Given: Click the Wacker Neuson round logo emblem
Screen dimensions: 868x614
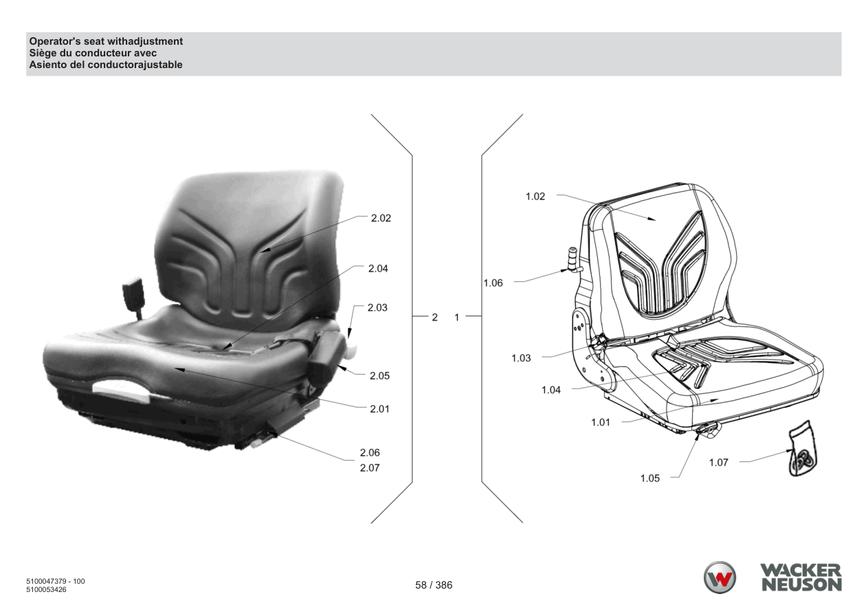Looking at the screenshot, I should pyautogui.click(x=720, y=578).
